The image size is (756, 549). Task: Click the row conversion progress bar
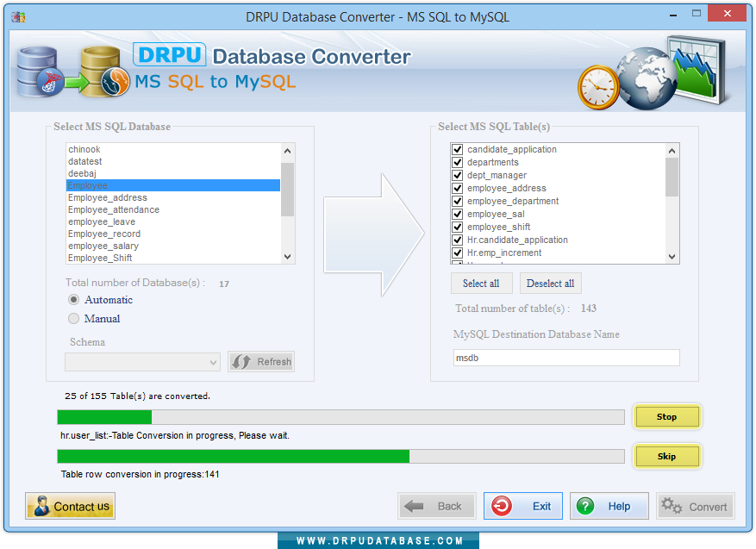click(341, 457)
